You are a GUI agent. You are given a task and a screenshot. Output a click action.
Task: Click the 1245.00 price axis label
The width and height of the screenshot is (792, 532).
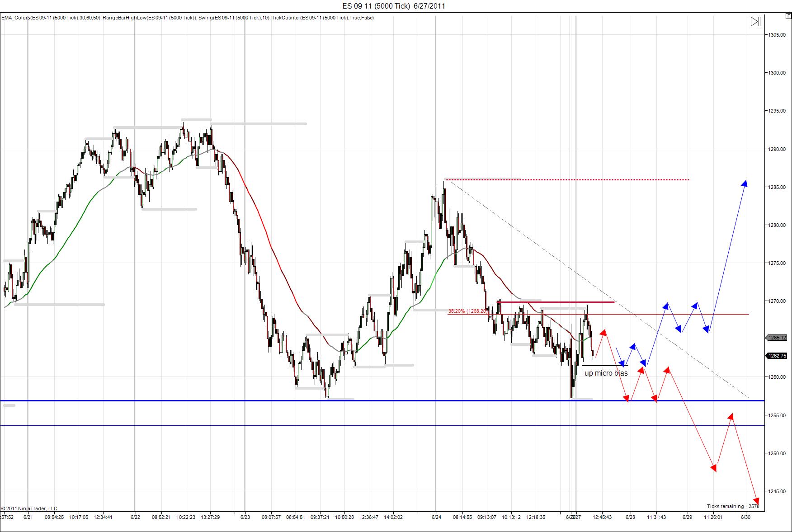777,491
